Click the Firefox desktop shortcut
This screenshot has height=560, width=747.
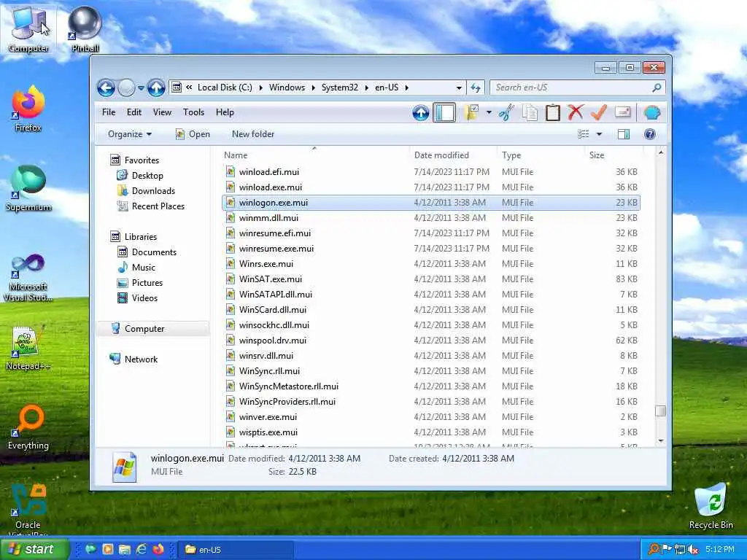pos(28,109)
